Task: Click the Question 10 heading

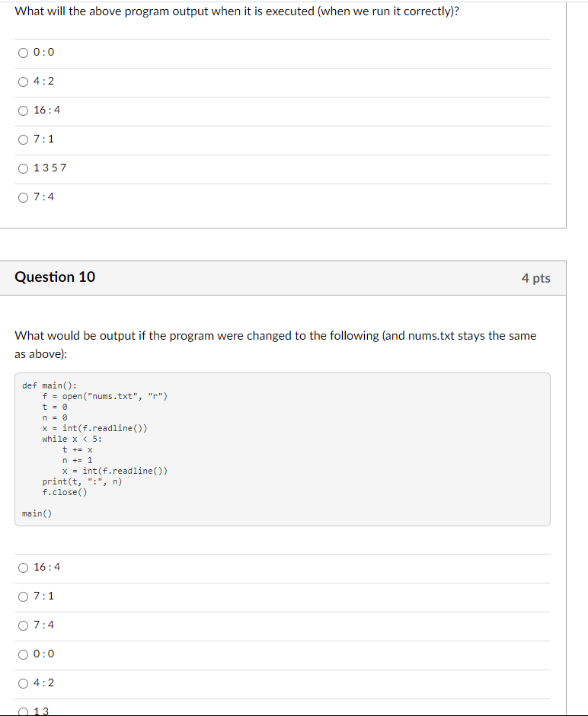Action: point(55,277)
